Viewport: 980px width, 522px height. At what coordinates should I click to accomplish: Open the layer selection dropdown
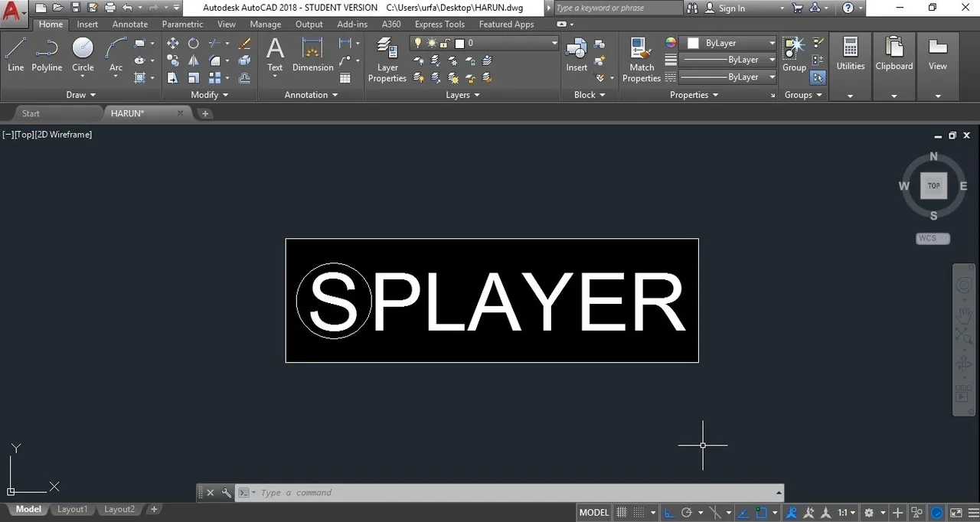point(485,44)
